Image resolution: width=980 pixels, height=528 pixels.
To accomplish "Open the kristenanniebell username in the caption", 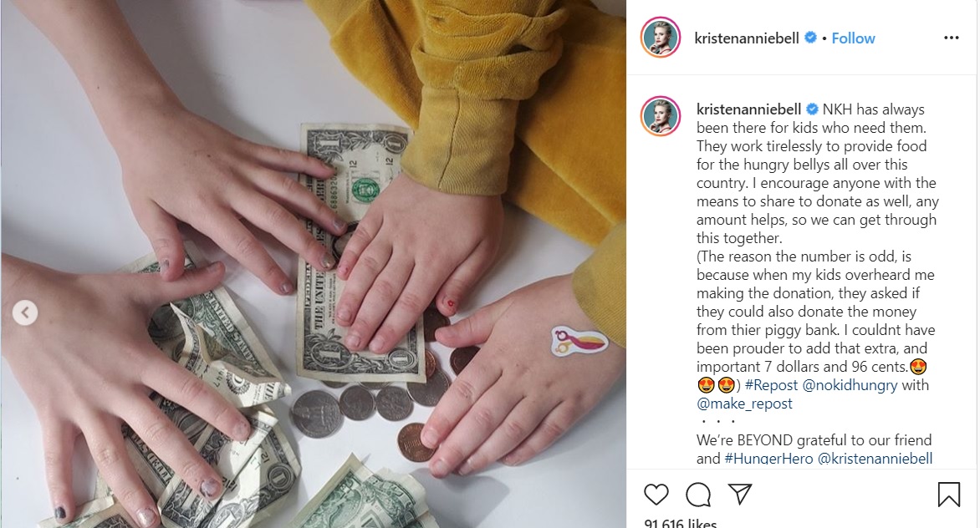I will (748, 109).
